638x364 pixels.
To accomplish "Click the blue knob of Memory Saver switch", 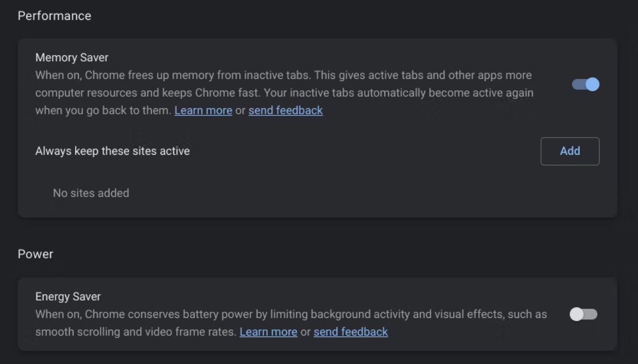I will coord(592,85).
